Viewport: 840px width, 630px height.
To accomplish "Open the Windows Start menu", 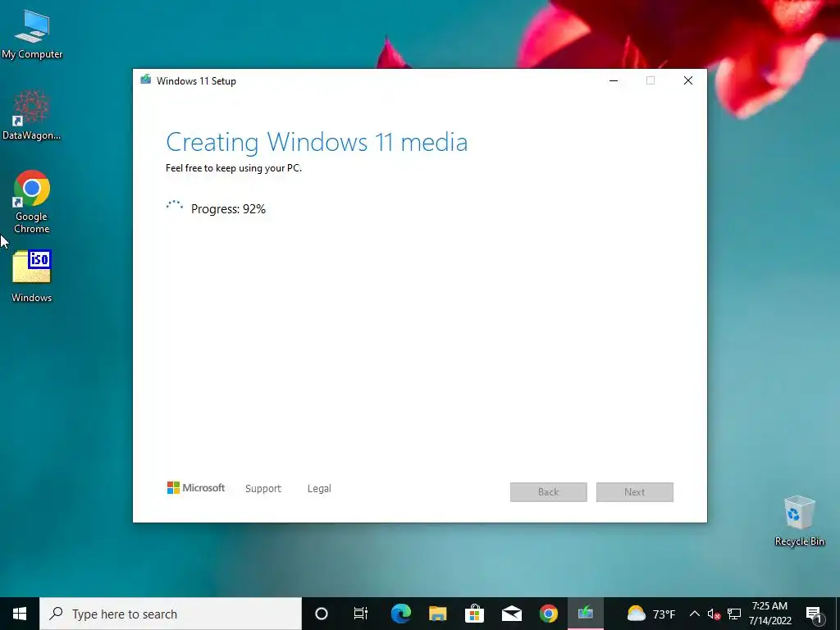I will [20, 614].
